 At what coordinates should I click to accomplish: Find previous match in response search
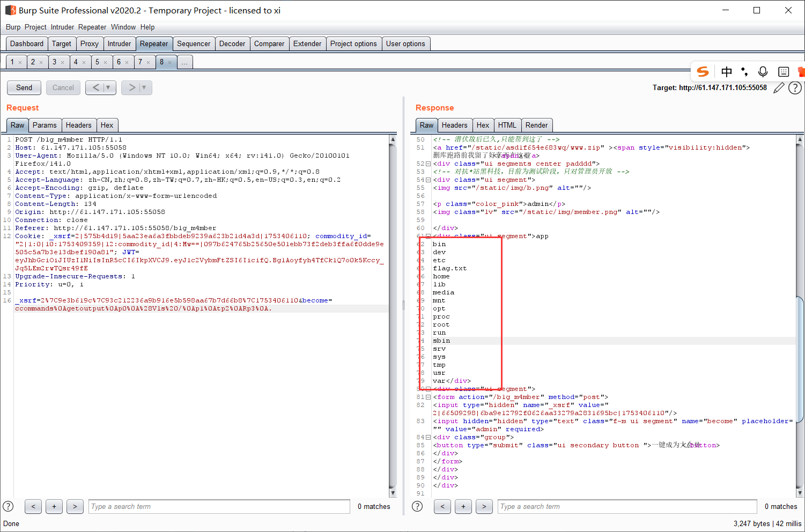click(x=442, y=506)
